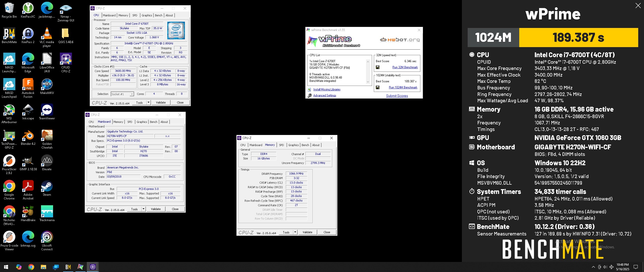This screenshot has width=644, height=272.
Task: Click Validate in the CPU-Z CPU window
Action: 161,103
